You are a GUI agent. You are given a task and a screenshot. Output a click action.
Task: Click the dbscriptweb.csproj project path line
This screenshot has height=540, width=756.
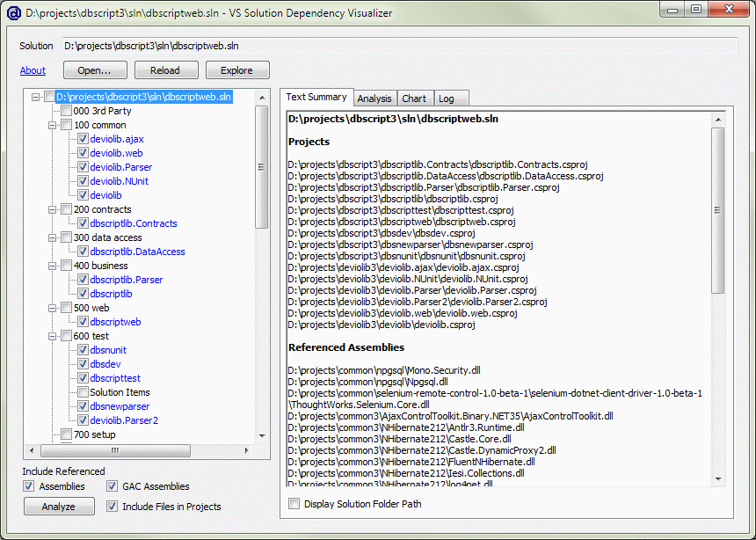pyautogui.click(x=402, y=222)
